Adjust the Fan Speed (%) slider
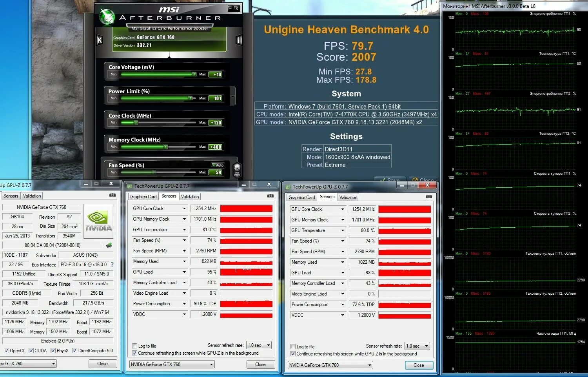 tap(159, 172)
